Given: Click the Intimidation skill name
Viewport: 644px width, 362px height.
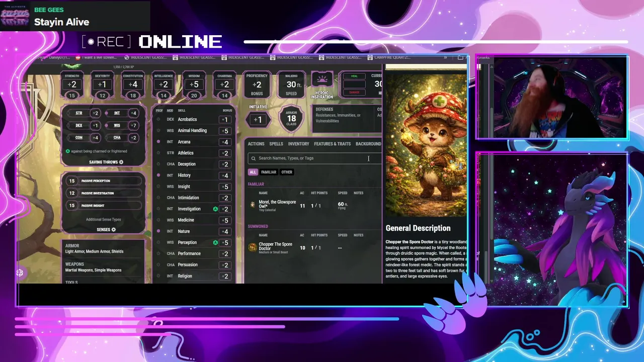Looking at the screenshot, I should [188, 198].
